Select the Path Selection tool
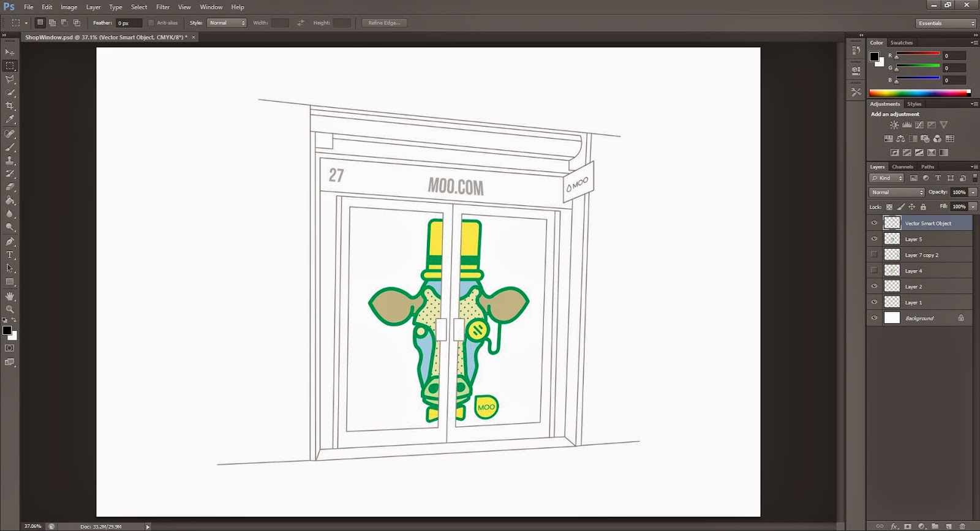 [10, 268]
